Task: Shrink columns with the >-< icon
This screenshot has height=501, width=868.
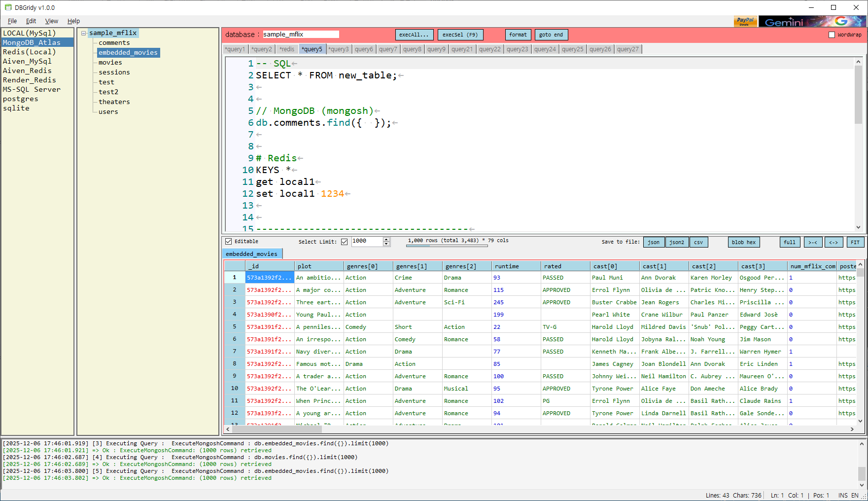Action: pos(813,242)
